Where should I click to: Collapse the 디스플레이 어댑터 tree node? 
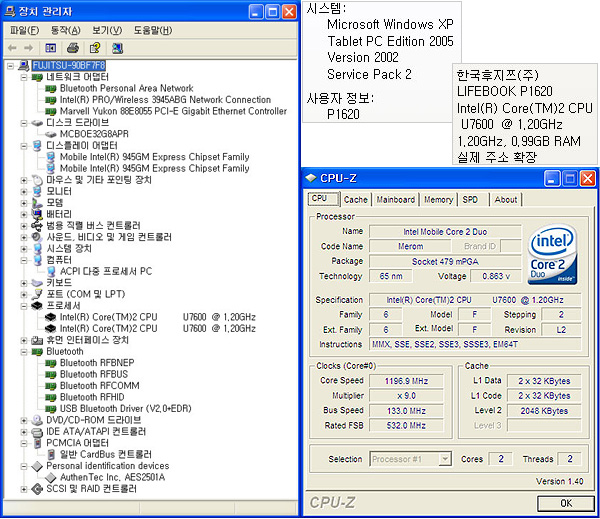(x=24, y=146)
